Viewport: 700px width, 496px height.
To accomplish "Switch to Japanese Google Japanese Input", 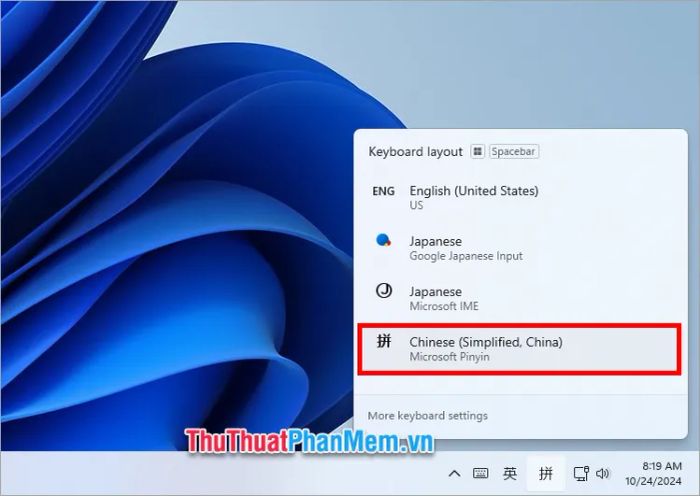I will tap(465, 247).
